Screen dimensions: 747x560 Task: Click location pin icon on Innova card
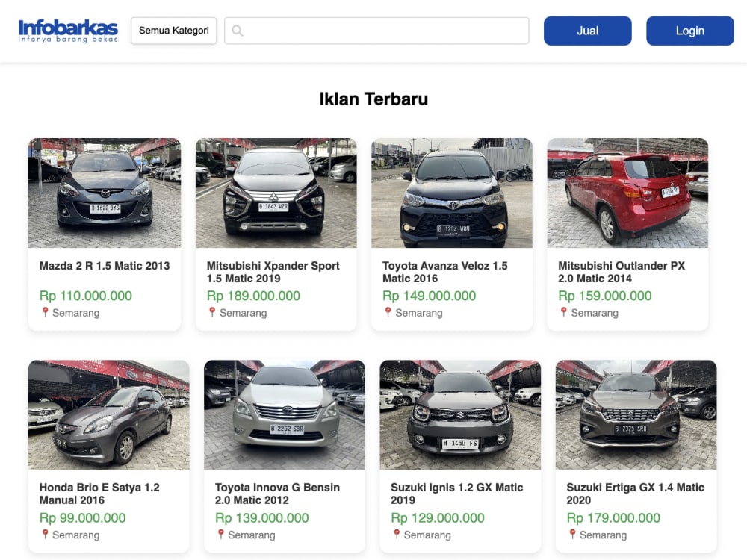tap(220, 535)
